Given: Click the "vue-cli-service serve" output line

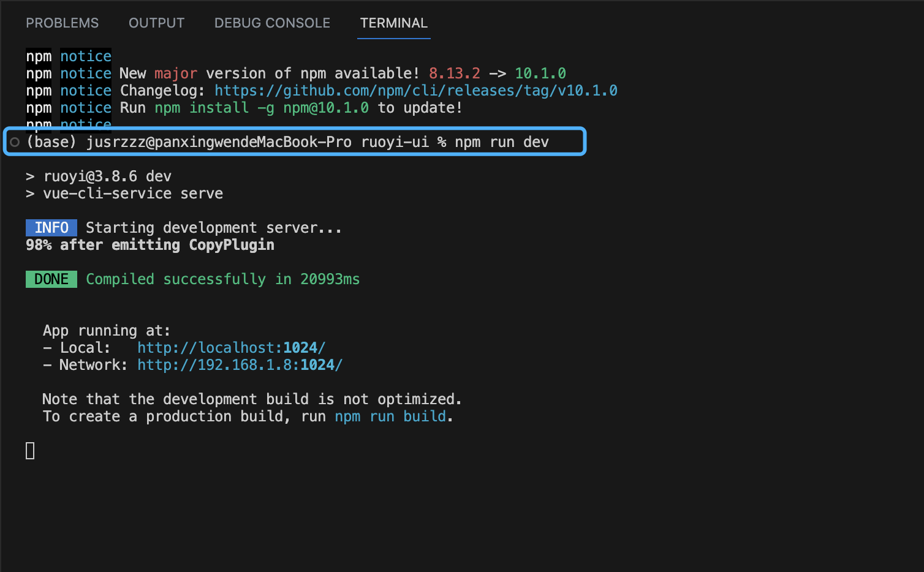Looking at the screenshot, I should click(x=132, y=194).
